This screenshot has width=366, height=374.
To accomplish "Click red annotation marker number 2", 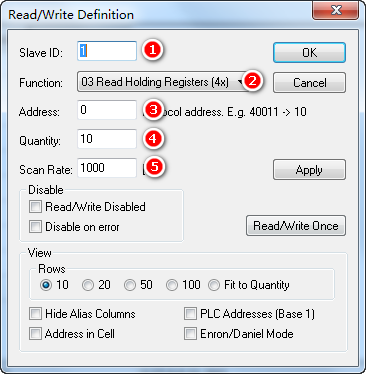I will click(252, 81).
